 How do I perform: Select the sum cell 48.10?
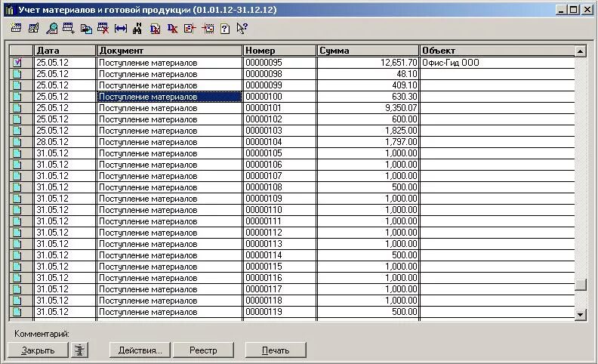pyautogui.click(x=368, y=74)
